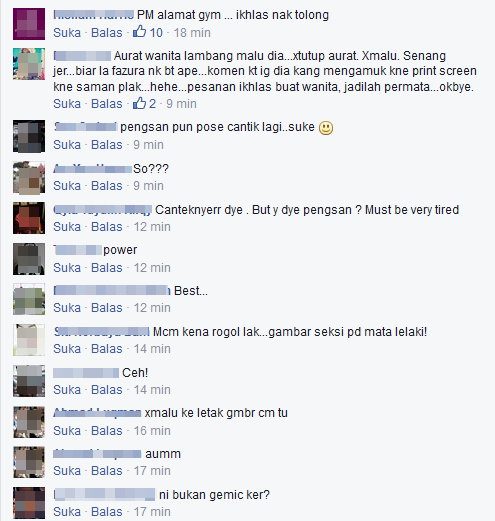Click avatar beside 'Ceh!' comment
The height and width of the screenshot is (521, 495).
[x=29, y=381]
